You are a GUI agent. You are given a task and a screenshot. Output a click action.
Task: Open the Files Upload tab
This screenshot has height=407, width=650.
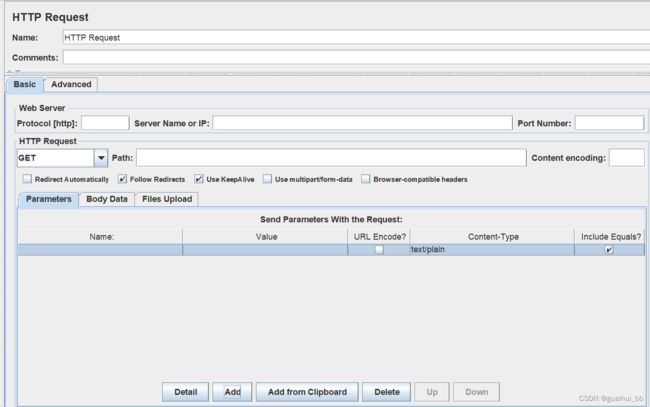click(x=167, y=199)
